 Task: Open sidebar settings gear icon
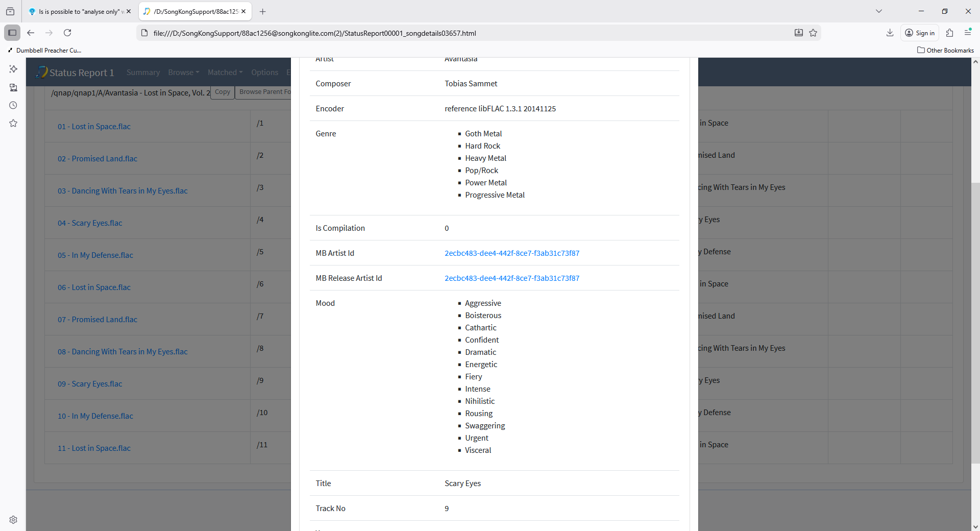point(13,520)
